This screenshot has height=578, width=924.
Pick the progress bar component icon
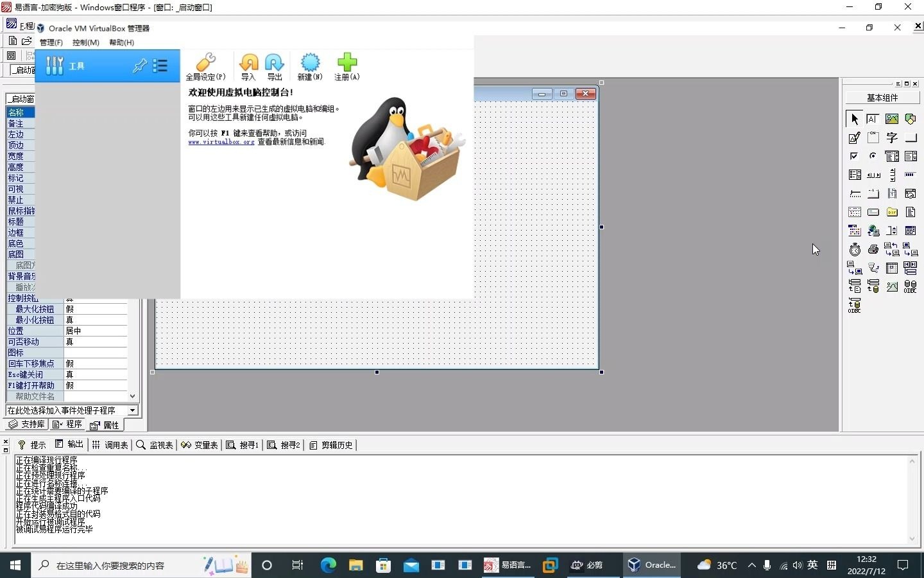911,175
